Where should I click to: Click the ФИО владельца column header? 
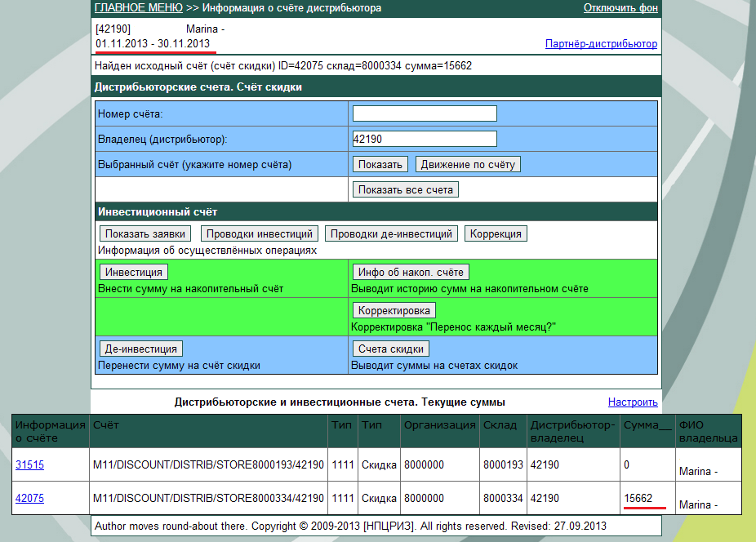pyautogui.click(x=709, y=431)
